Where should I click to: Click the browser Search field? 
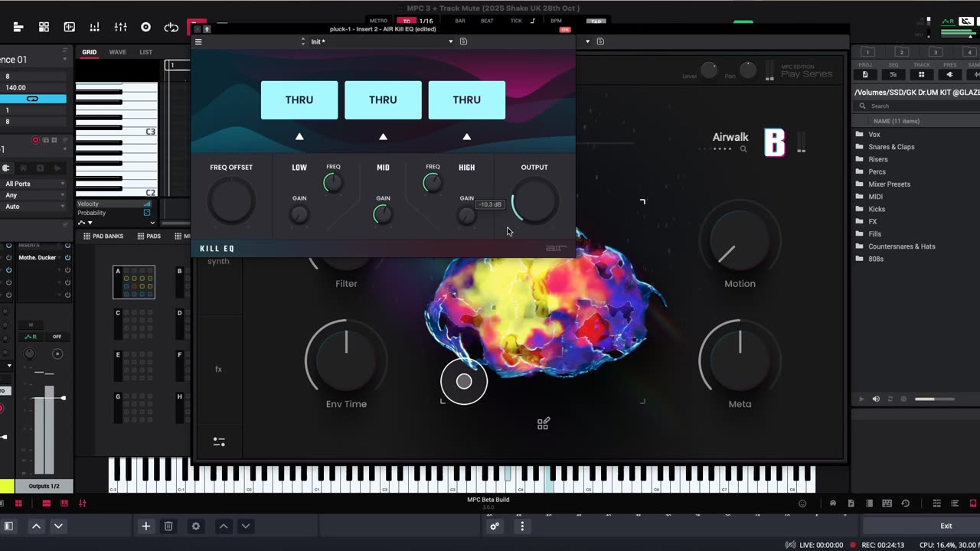(x=916, y=106)
